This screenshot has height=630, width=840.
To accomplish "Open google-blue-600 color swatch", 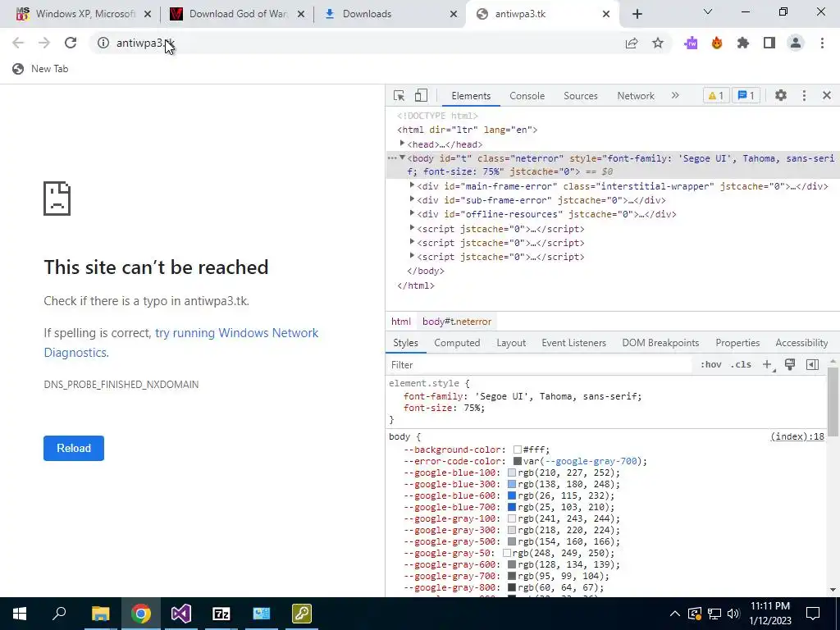I will pyautogui.click(x=512, y=495).
